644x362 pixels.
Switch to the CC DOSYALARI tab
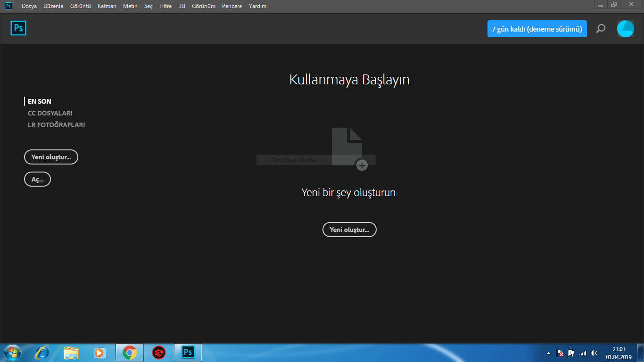click(50, 113)
